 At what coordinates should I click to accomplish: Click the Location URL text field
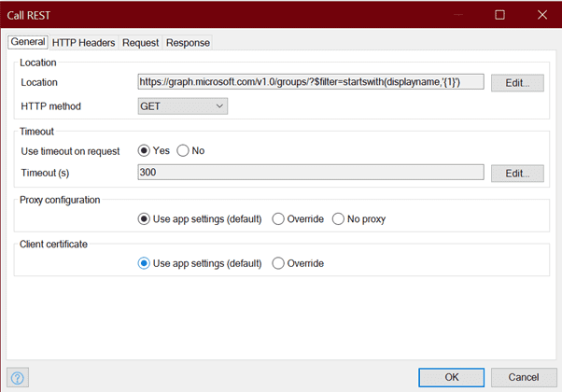311,82
